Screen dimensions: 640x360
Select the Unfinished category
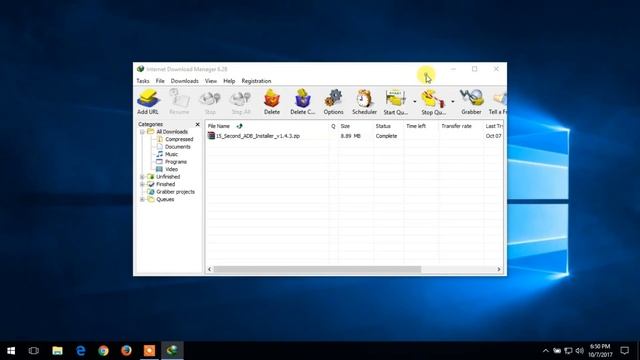(x=168, y=177)
